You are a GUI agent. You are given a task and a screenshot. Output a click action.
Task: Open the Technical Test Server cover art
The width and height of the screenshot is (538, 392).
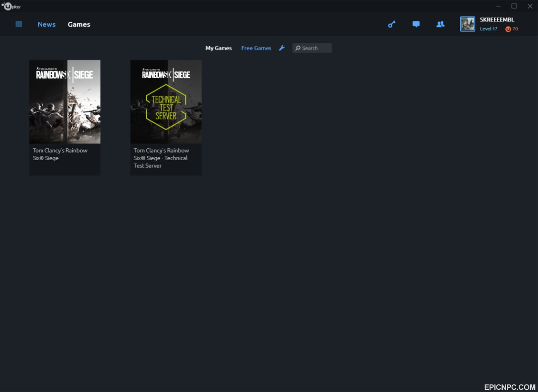point(166,102)
